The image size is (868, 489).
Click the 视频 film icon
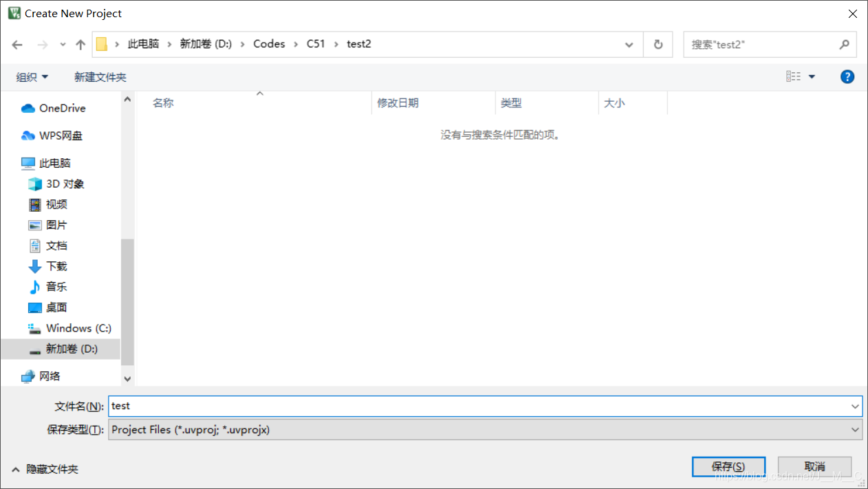[35, 205]
